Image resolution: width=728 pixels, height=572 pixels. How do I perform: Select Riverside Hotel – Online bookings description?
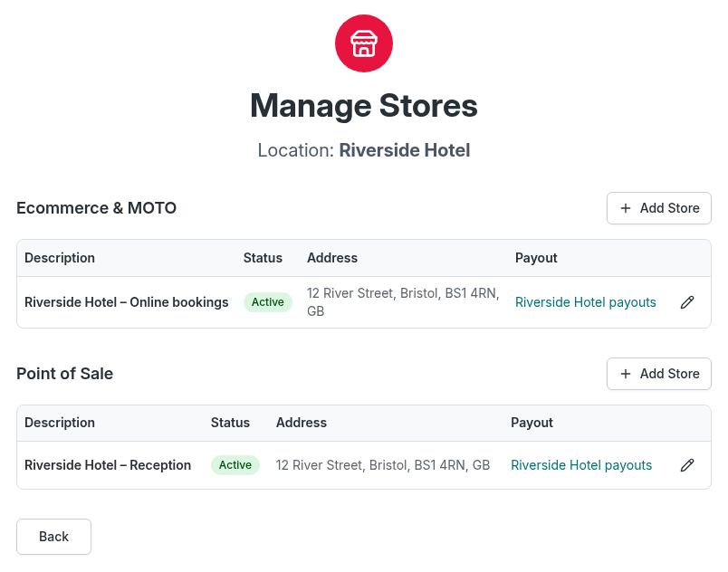(126, 302)
